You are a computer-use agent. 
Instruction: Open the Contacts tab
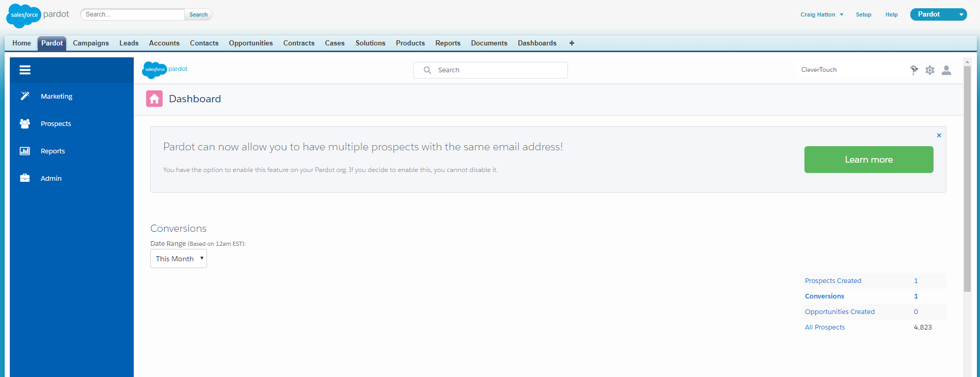pyautogui.click(x=204, y=43)
